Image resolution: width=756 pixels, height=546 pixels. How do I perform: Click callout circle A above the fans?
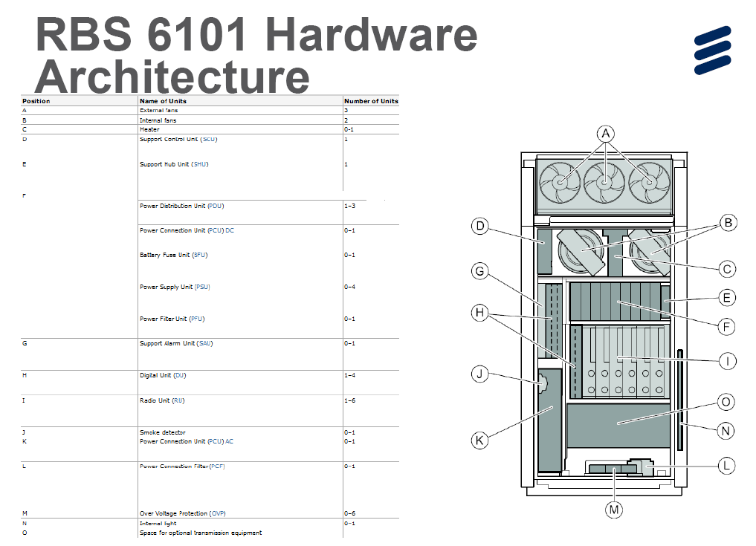607,134
